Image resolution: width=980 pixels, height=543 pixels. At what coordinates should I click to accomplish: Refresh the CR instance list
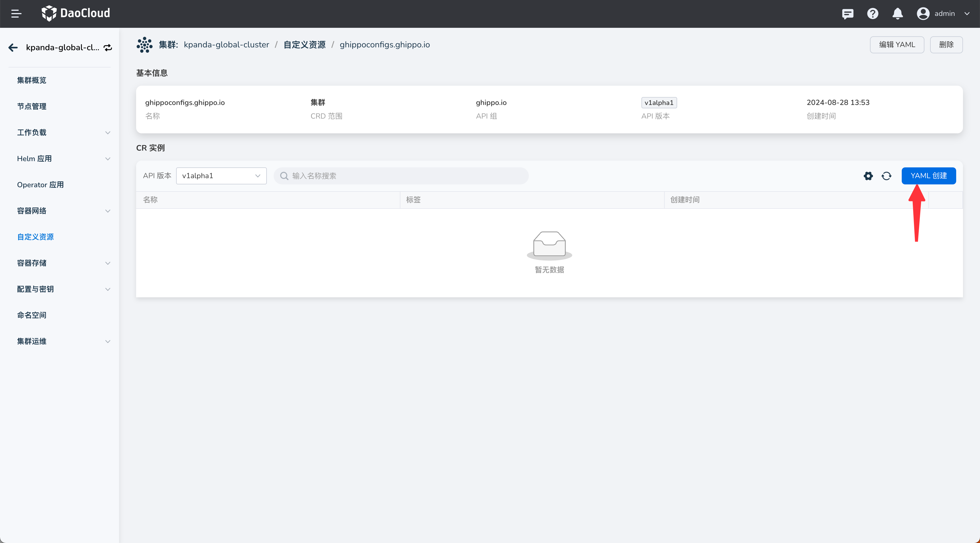(x=886, y=176)
